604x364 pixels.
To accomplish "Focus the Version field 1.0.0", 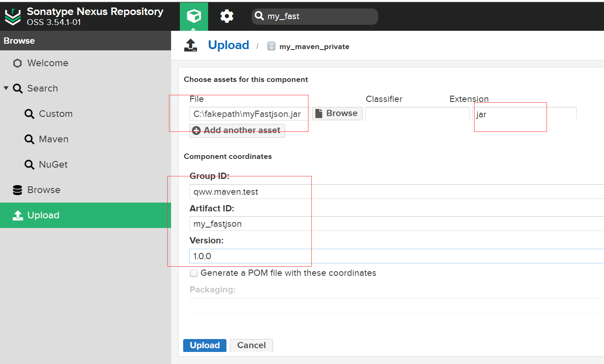I will (397, 256).
